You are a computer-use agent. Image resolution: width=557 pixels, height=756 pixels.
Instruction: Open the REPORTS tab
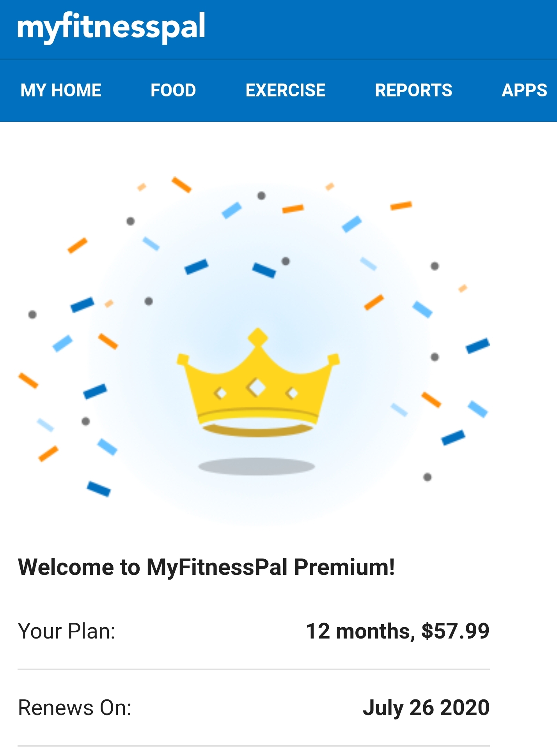tap(413, 91)
